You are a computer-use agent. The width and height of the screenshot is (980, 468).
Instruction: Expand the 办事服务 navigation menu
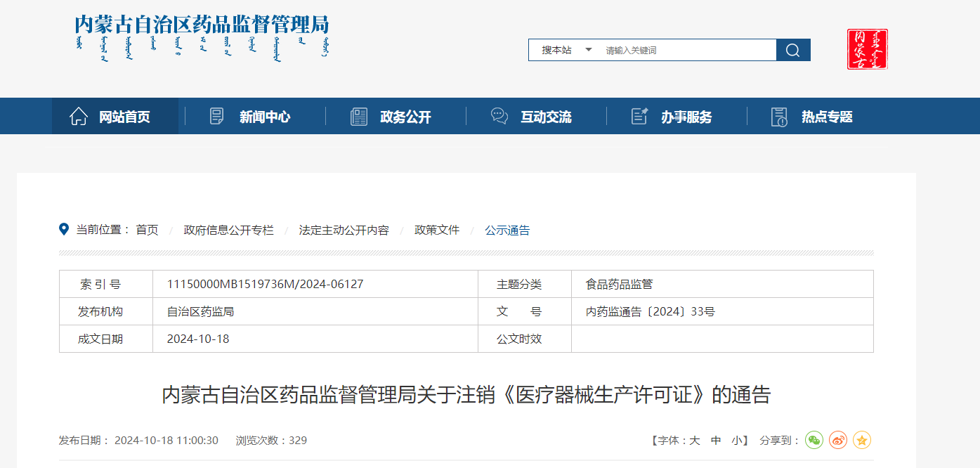[x=686, y=117]
